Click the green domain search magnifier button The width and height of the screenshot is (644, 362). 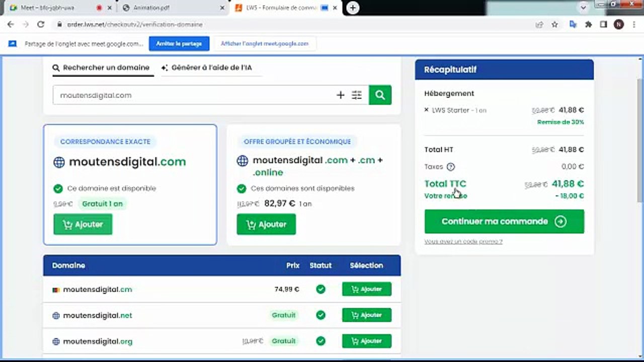point(380,95)
